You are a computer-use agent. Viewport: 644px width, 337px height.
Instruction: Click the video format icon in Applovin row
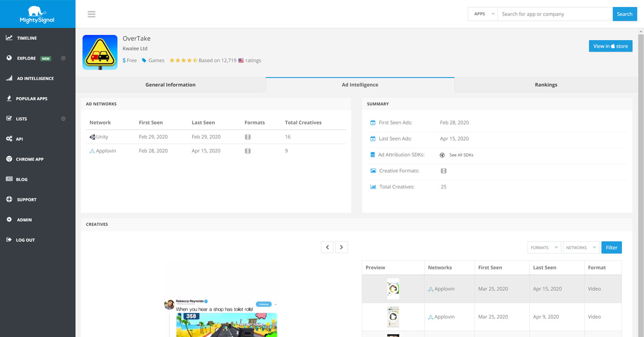tap(247, 151)
